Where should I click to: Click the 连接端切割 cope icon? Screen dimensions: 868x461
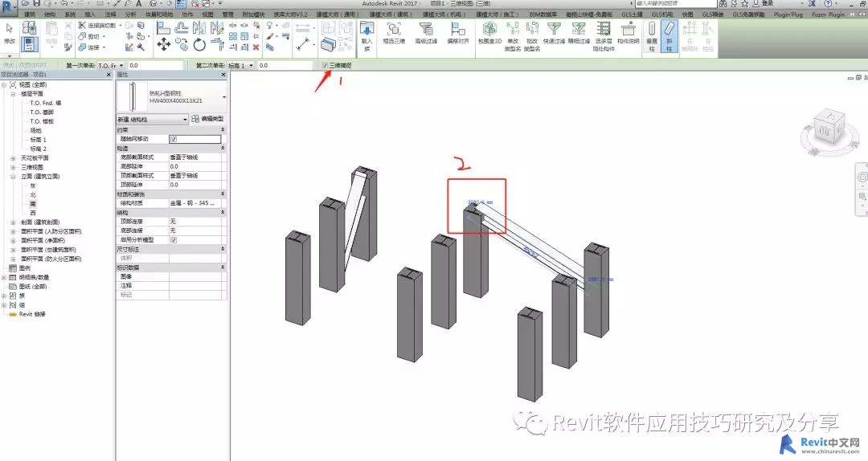point(97,26)
